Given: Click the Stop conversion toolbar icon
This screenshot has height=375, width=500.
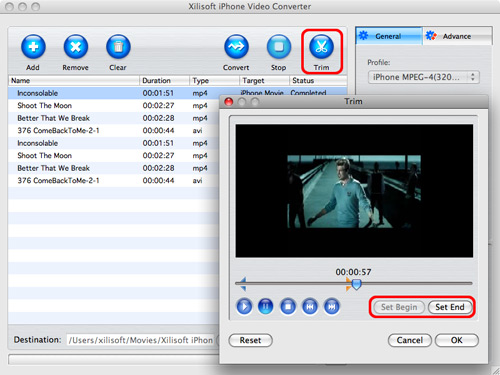Looking at the screenshot, I should point(279,46).
